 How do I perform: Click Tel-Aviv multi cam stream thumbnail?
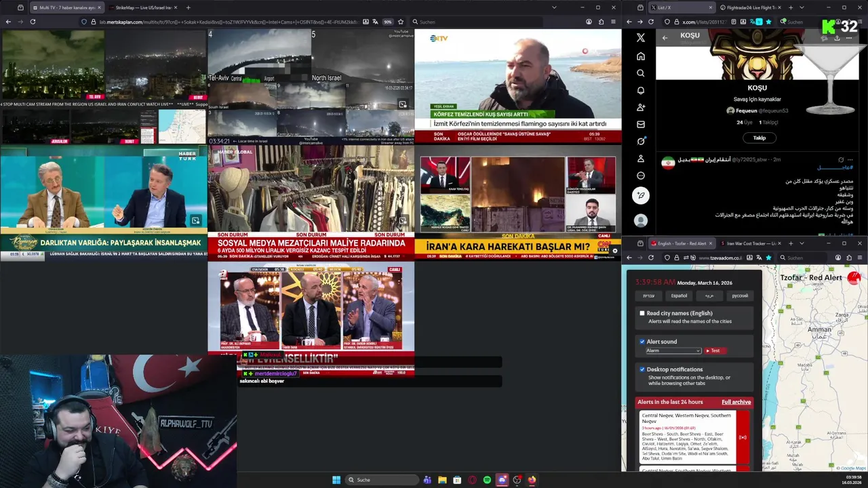point(311,86)
